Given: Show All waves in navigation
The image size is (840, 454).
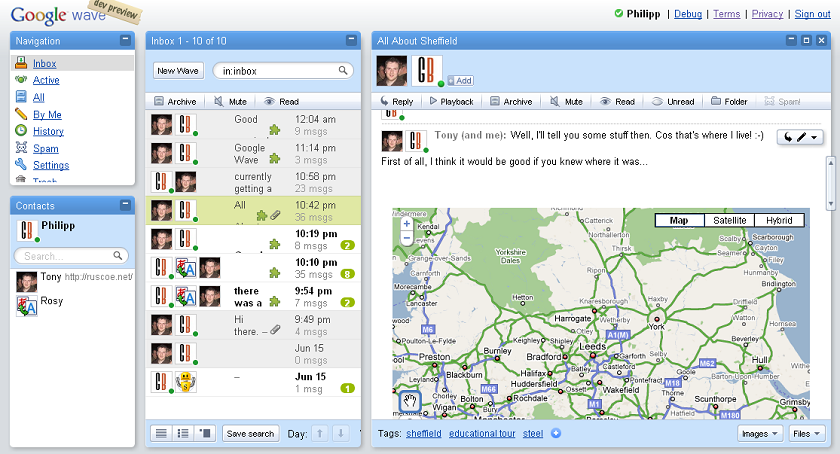Looking at the screenshot, I should (x=39, y=97).
